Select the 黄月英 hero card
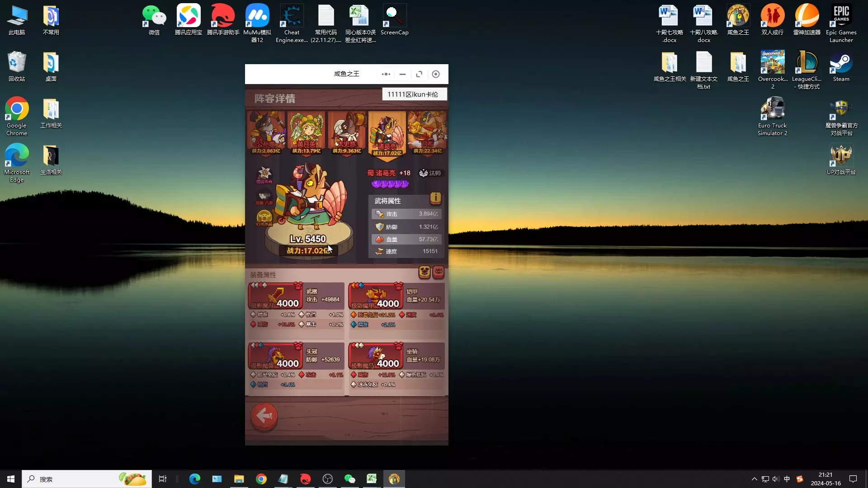Screen dimensions: 868x488 coord(306,132)
